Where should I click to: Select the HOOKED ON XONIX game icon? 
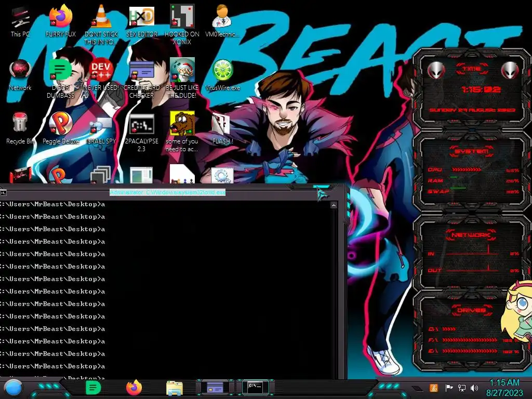(x=182, y=24)
